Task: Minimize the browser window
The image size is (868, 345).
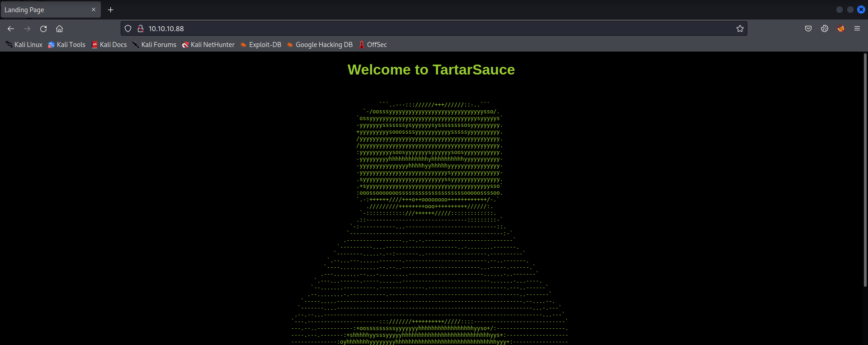Action: coord(840,9)
